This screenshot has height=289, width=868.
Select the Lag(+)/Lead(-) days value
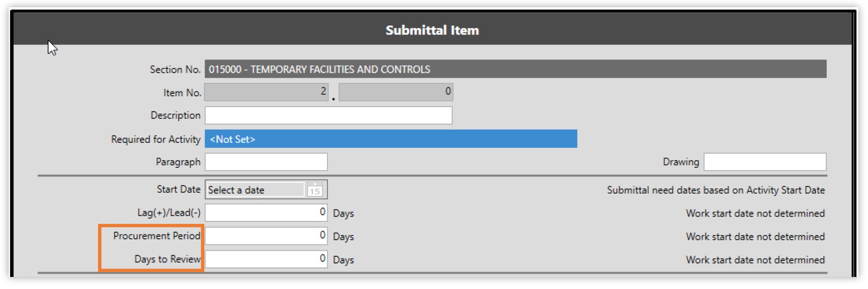(266, 213)
